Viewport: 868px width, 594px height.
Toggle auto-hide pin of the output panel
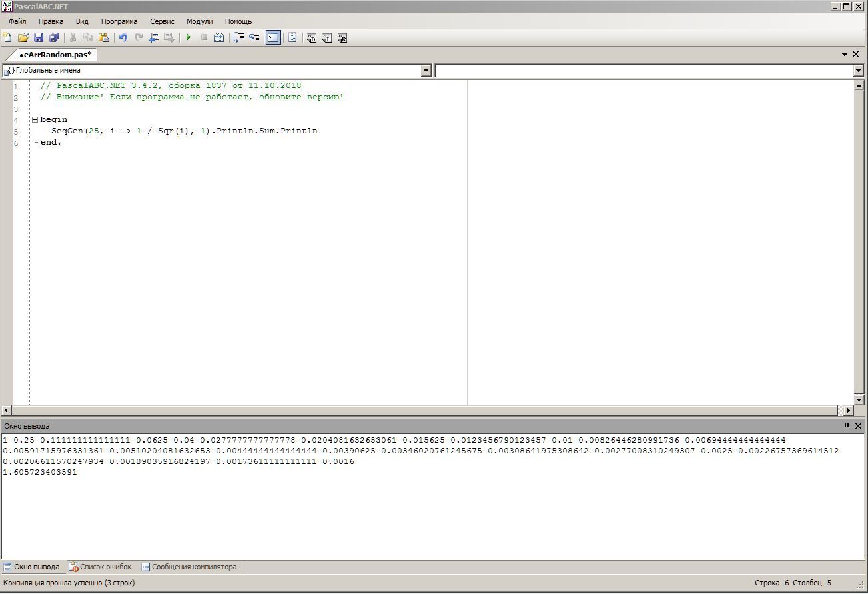point(847,426)
